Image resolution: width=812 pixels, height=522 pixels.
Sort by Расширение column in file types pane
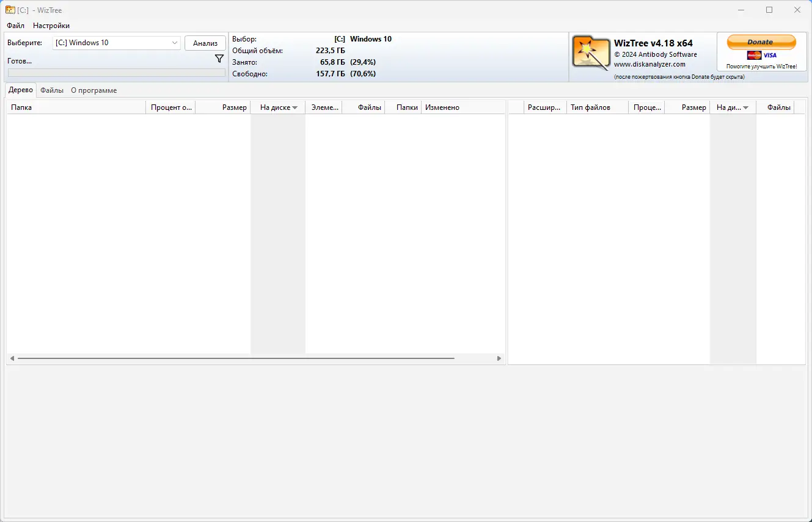point(545,107)
